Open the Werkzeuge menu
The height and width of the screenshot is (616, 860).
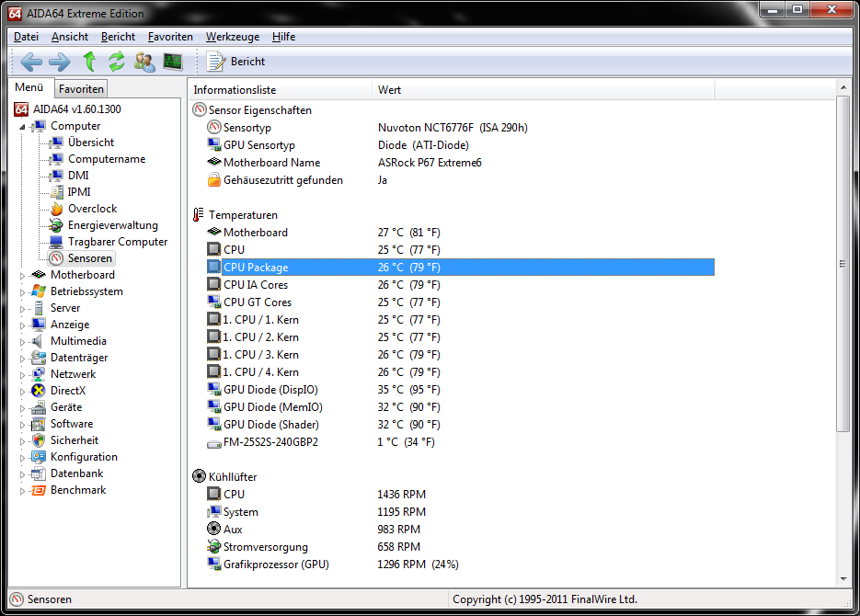[x=233, y=37]
